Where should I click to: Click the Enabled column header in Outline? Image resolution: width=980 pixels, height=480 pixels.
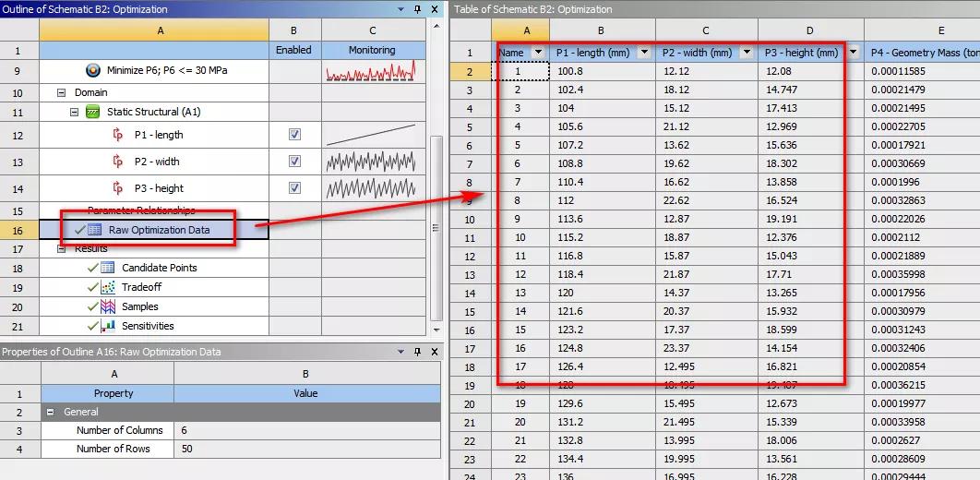(x=295, y=50)
